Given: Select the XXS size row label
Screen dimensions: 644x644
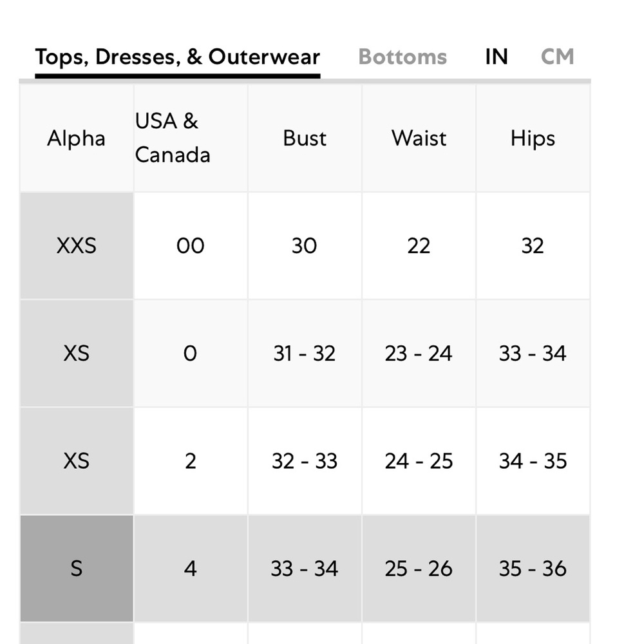Looking at the screenshot, I should pyautogui.click(x=76, y=245).
